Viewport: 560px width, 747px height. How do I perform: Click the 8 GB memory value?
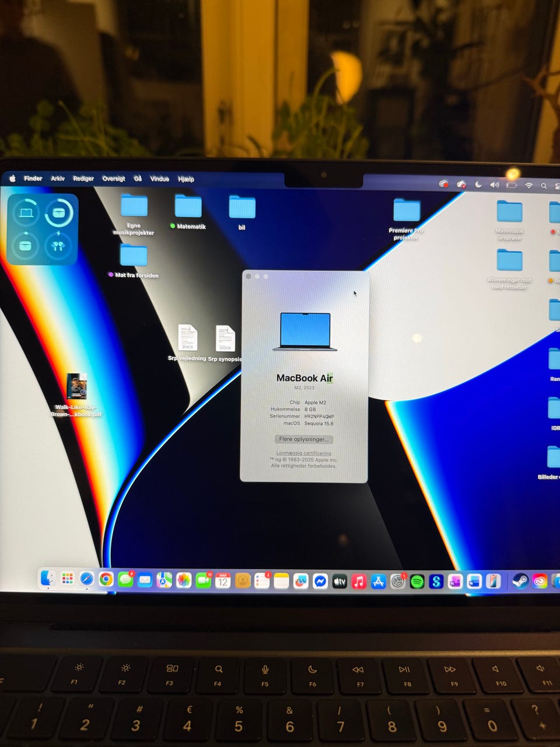click(x=310, y=410)
